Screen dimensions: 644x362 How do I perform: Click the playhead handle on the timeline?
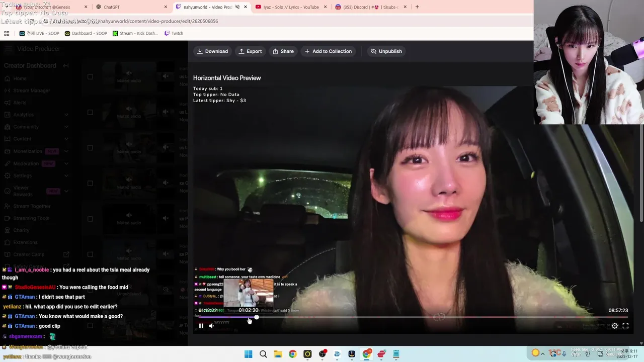click(x=256, y=317)
